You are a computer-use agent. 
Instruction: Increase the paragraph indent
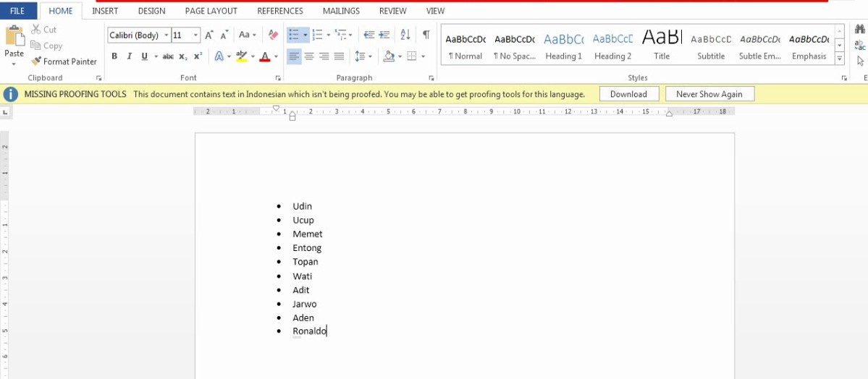(384, 35)
